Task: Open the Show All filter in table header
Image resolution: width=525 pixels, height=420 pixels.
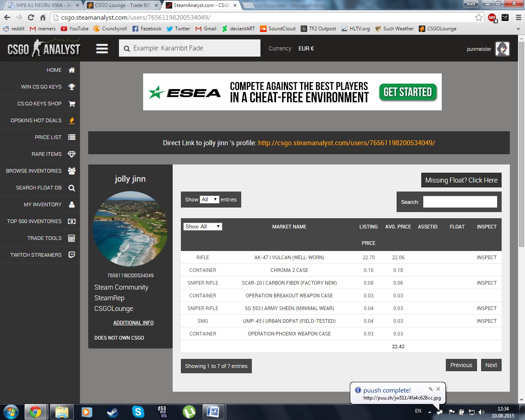Action: pyautogui.click(x=203, y=227)
